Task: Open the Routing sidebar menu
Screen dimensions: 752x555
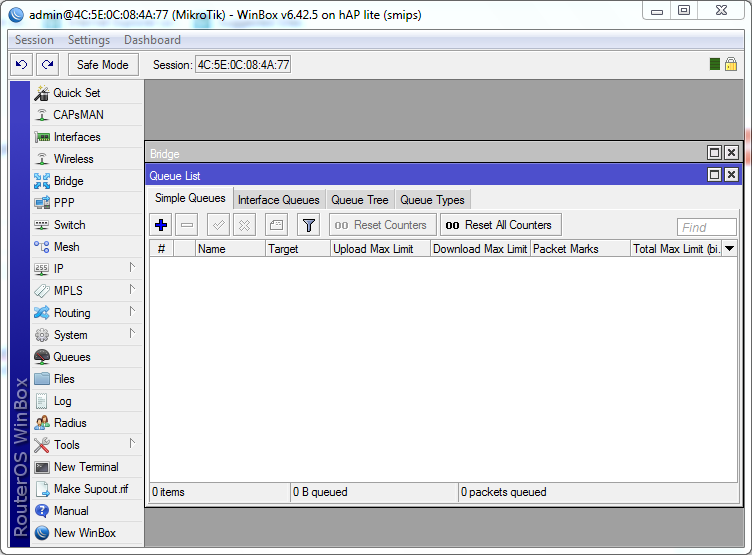Action: 87,313
